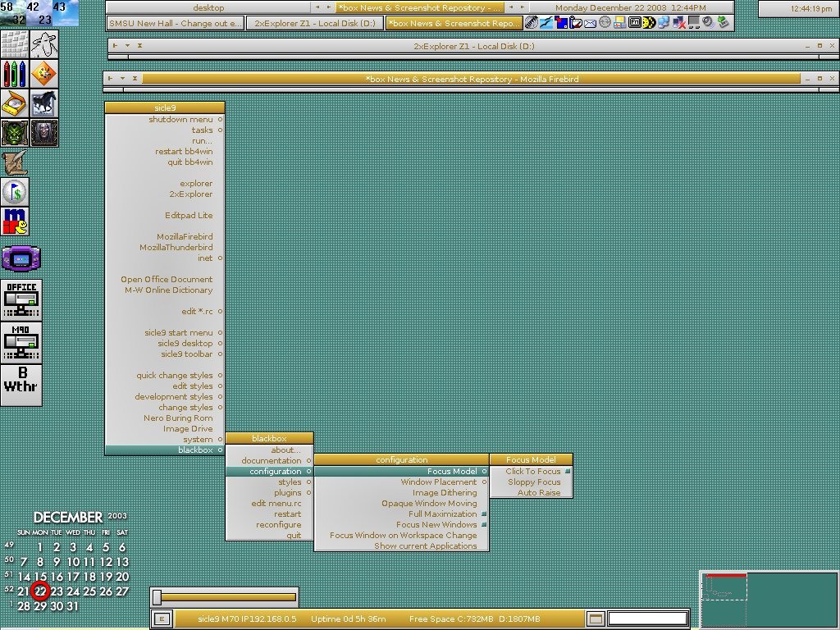This screenshot has width=840, height=630.
Task: Start the green orc game icon
Action: (x=15, y=133)
